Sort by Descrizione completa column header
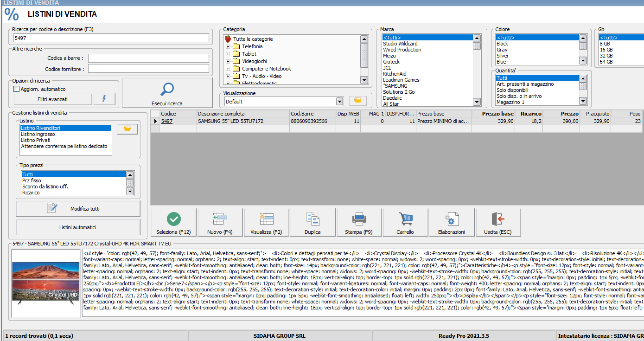Image resolution: width=644 pixels, height=341 pixels. pyautogui.click(x=243, y=114)
